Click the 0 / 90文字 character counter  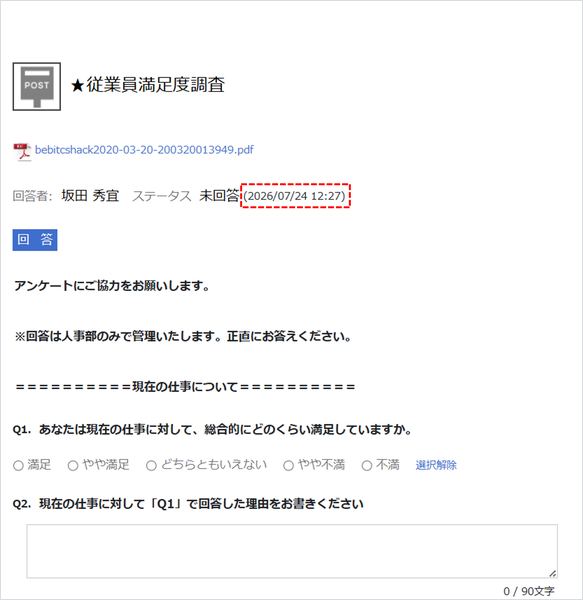[529, 591]
